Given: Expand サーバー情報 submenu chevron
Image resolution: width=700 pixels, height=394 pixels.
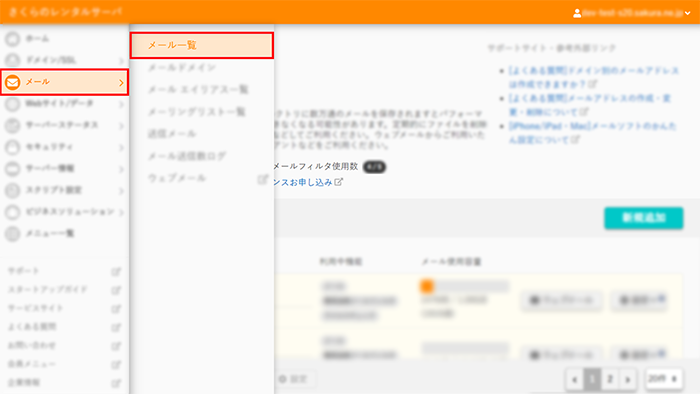Looking at the screenshot, I should [x=121, y=169].
